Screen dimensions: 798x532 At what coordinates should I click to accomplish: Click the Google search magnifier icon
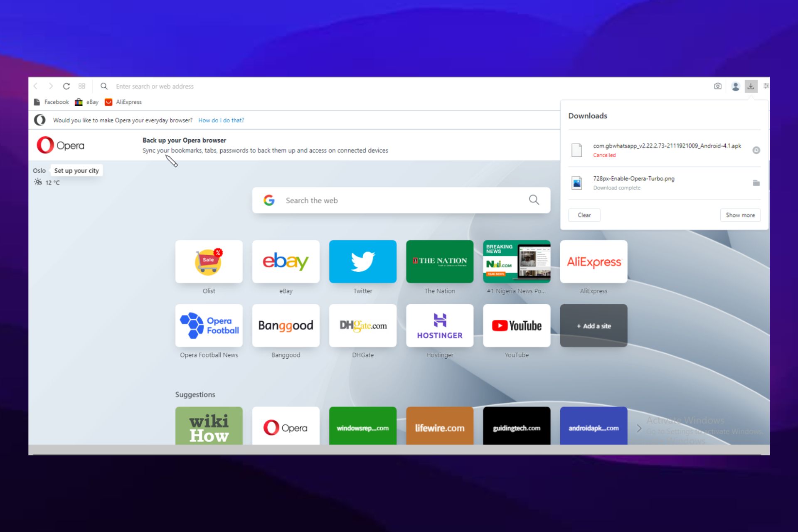pos(534,200)
